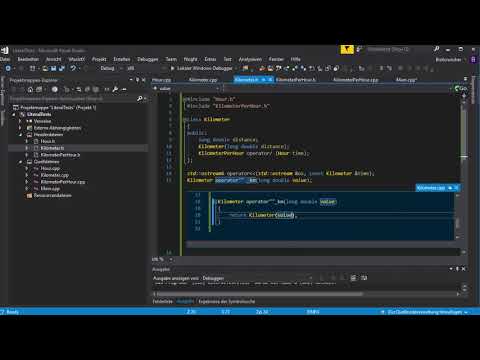The image size is (480, 360).
Task: Click the feedback icon beside the flag
Action: tap(359, 50)
